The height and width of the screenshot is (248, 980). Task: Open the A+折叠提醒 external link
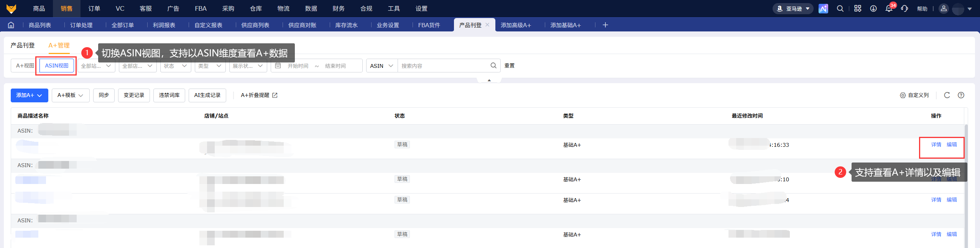click(x=259, y=95)
